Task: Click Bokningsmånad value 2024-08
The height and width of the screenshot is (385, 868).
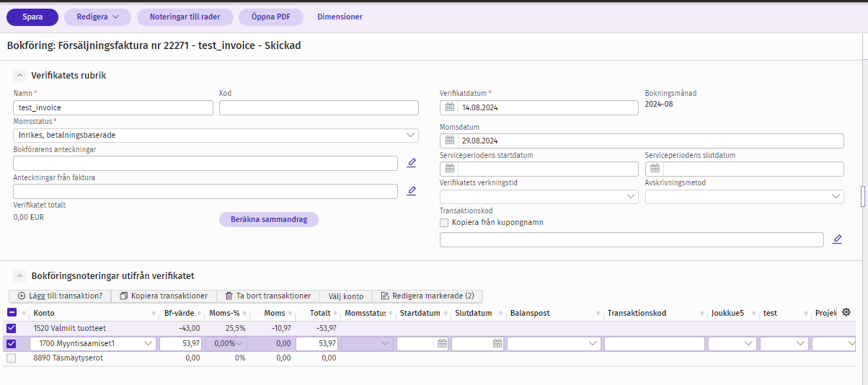Action: [659, 104]
